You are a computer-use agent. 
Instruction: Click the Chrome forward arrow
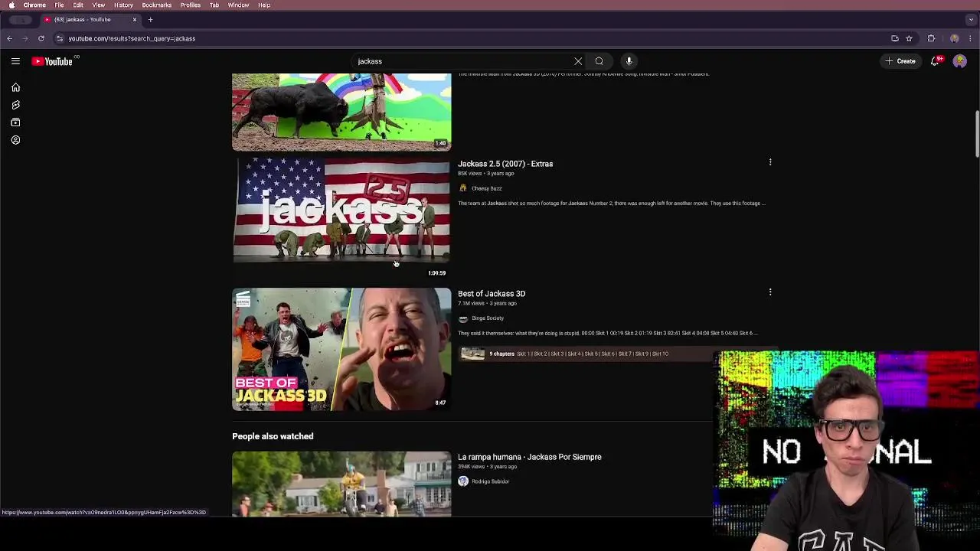(x=25, y=38)
